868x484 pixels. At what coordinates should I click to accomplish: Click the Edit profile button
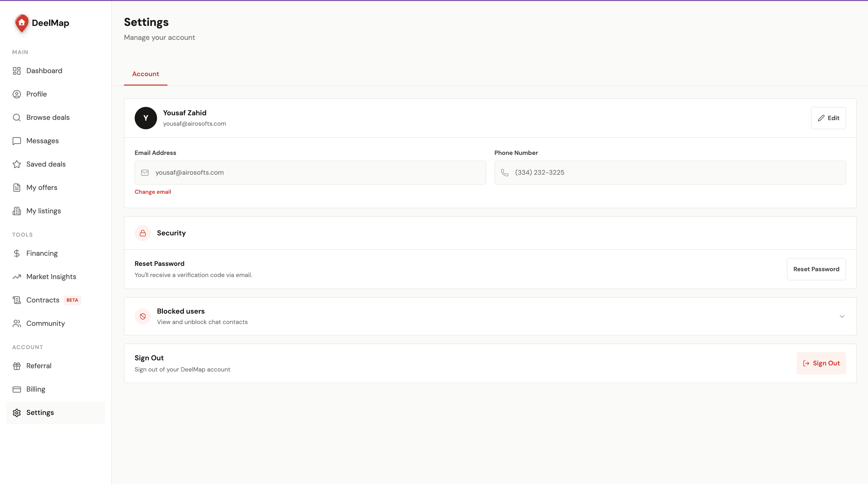pyautogui.click(x=828, y=118)
